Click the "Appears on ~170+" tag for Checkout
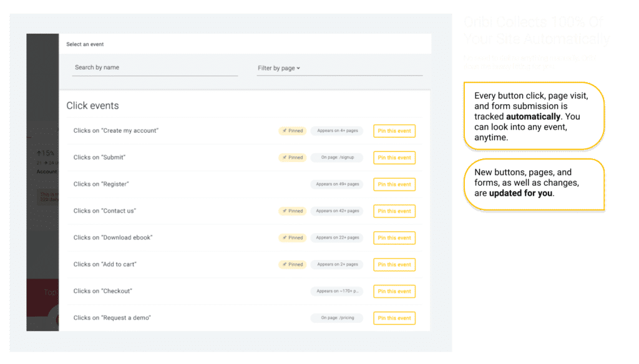This screenshot has width=639, height=364. pyautogui.click(x=337, y=291)
